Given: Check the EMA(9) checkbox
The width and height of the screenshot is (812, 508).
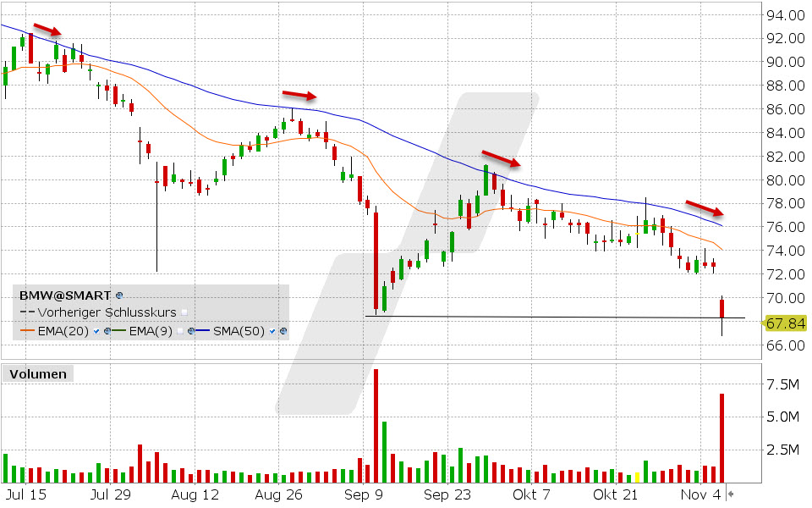Looking at the screenshot, I should coord(179,331).
